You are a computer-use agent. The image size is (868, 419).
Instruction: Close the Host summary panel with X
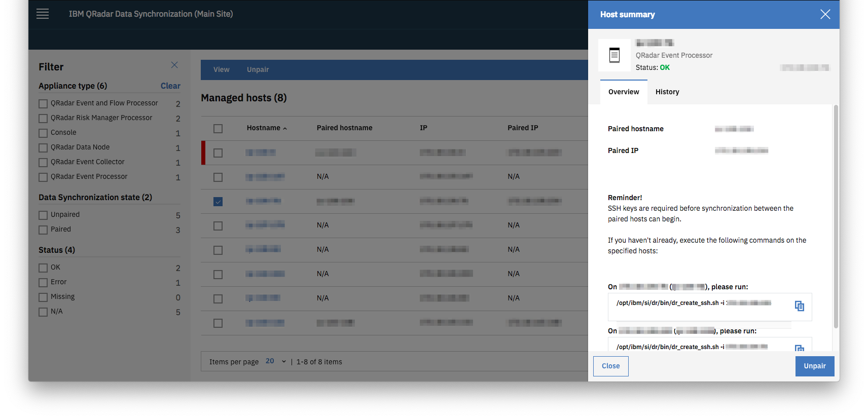(825, 14)
